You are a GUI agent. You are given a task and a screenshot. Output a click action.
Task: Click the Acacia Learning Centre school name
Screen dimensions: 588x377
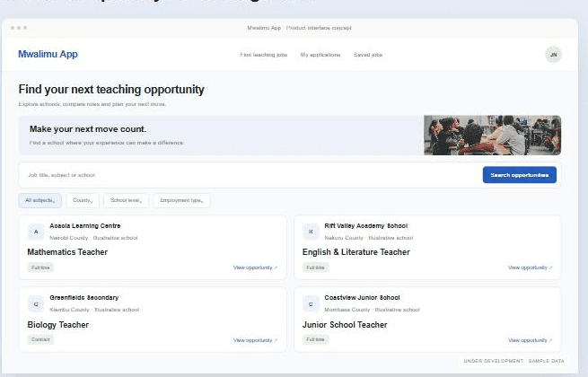[85, 226]
